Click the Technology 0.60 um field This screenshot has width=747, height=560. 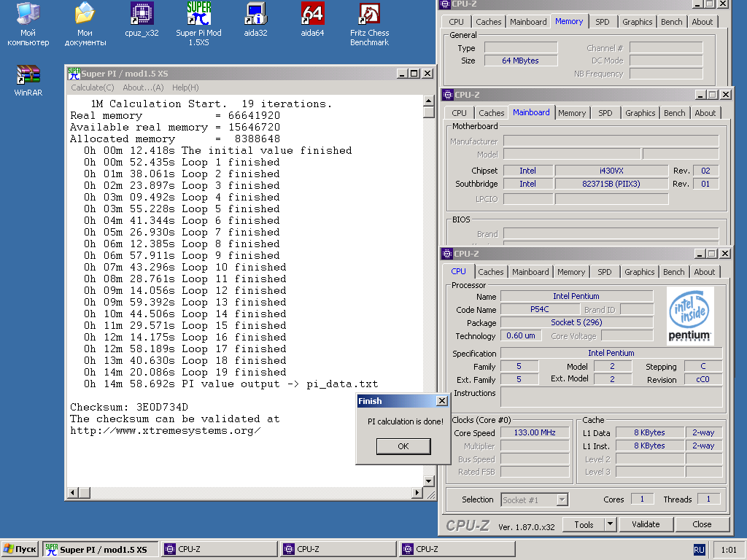click(521, 335)
